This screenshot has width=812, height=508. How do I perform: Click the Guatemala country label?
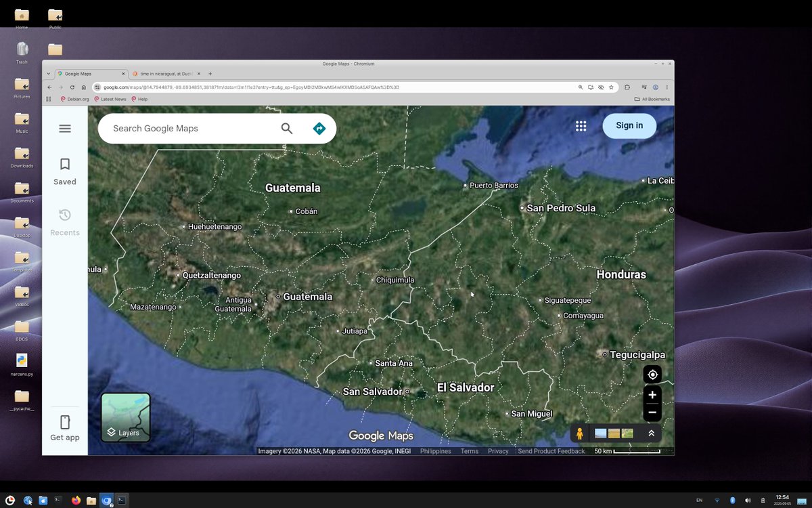(292, 188)
